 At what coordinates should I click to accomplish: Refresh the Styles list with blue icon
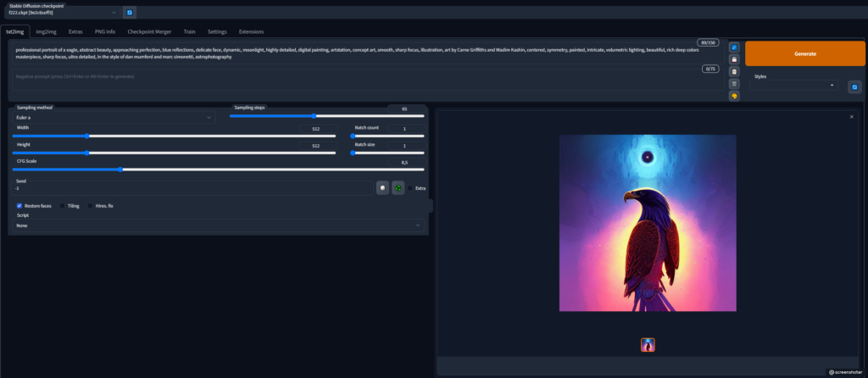pos(854,86)
